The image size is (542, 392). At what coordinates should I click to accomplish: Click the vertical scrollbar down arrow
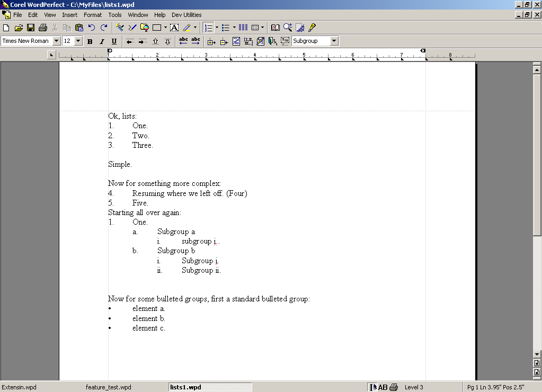[537, 354]
